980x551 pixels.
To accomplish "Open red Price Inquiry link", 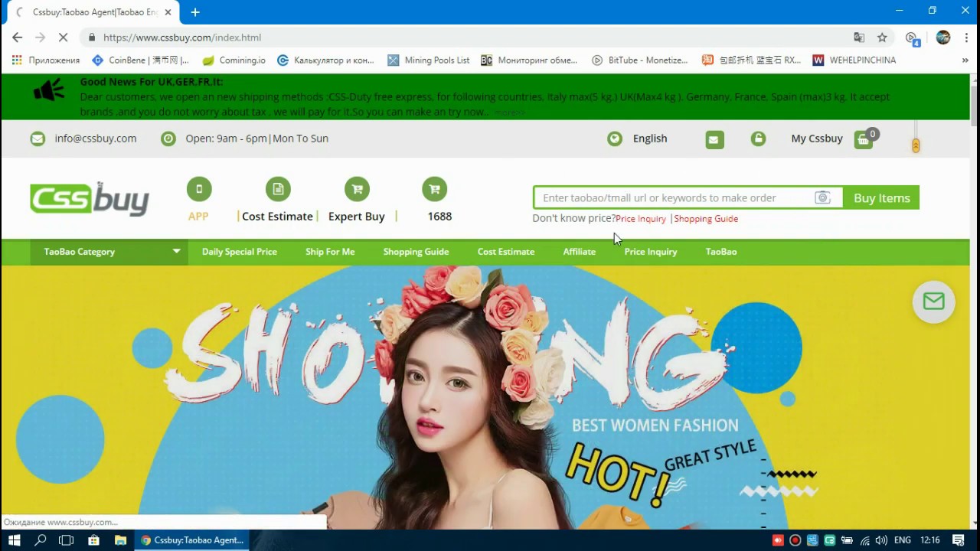I will click(641, 219).
